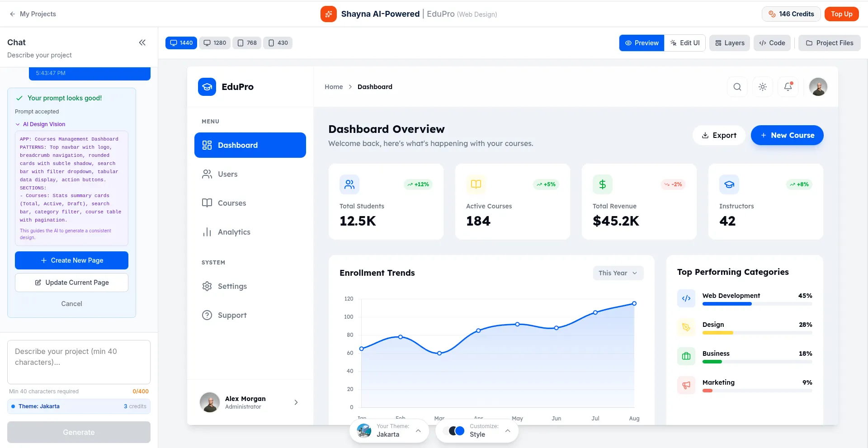868x448 pixels.
Task: Open Courses in the sidebar menu
Action: coord(232,203)
